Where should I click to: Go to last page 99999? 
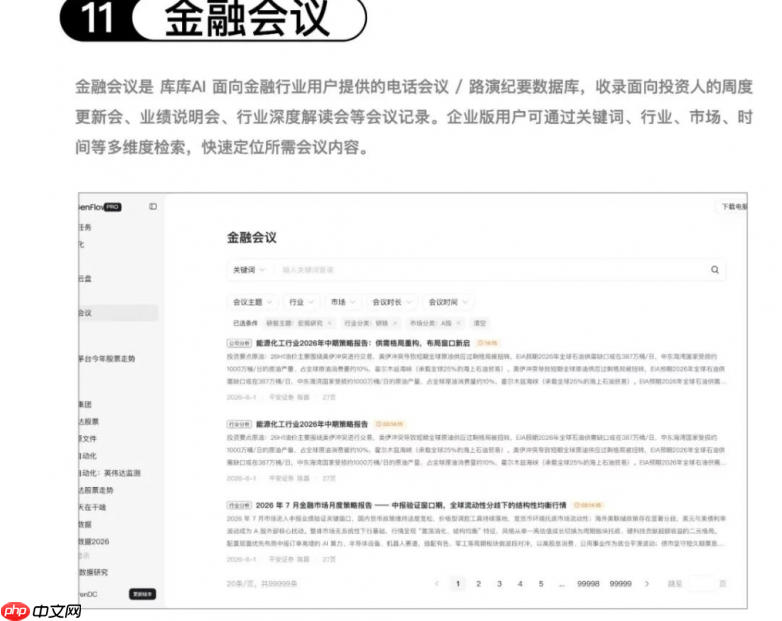[620, 584]
